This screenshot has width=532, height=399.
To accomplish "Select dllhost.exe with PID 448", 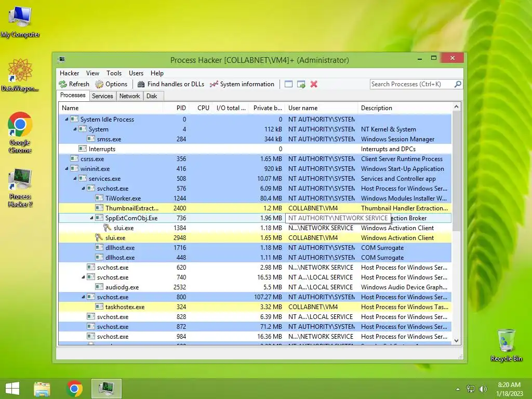I will pos(255,257).
